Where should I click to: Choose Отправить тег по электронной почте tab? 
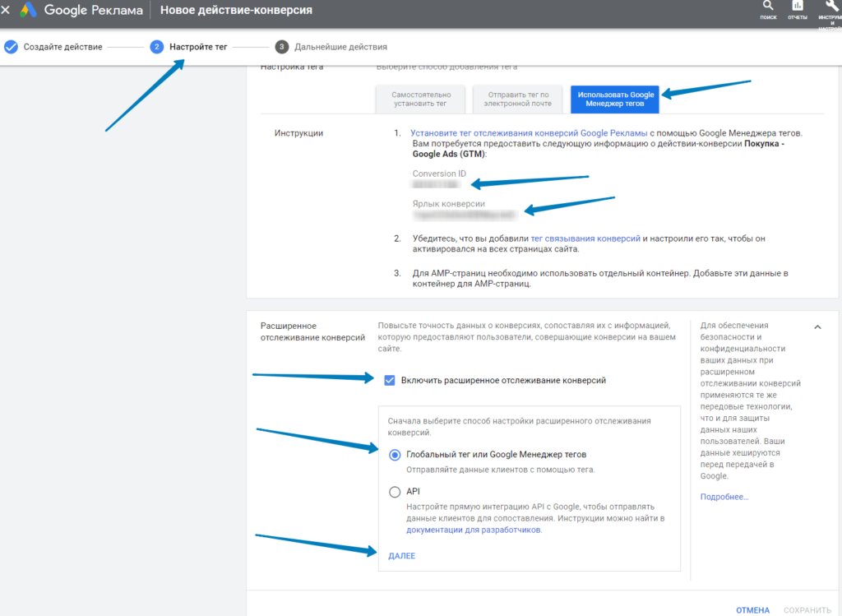(518, 100)
